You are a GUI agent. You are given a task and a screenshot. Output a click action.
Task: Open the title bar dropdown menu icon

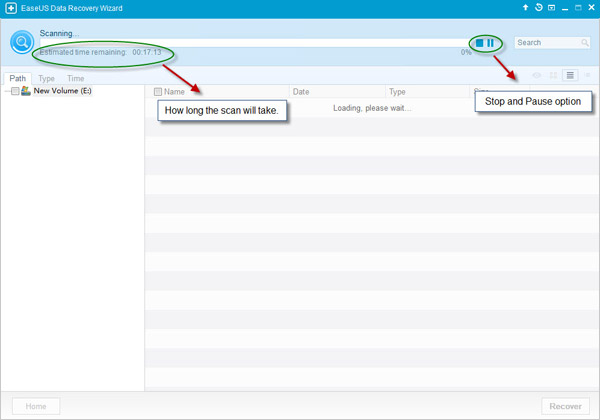click(552, 8)
